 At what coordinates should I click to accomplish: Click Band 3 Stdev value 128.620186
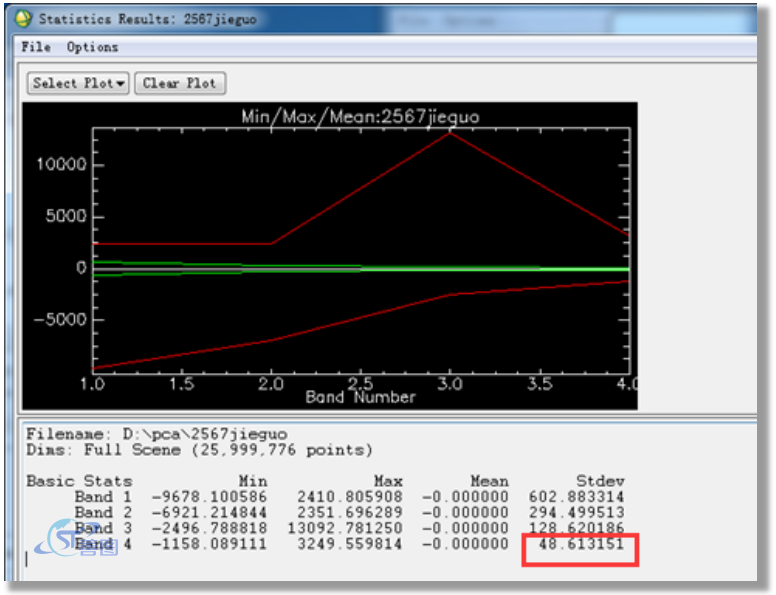pyautogui.click(x=577, y=528)
